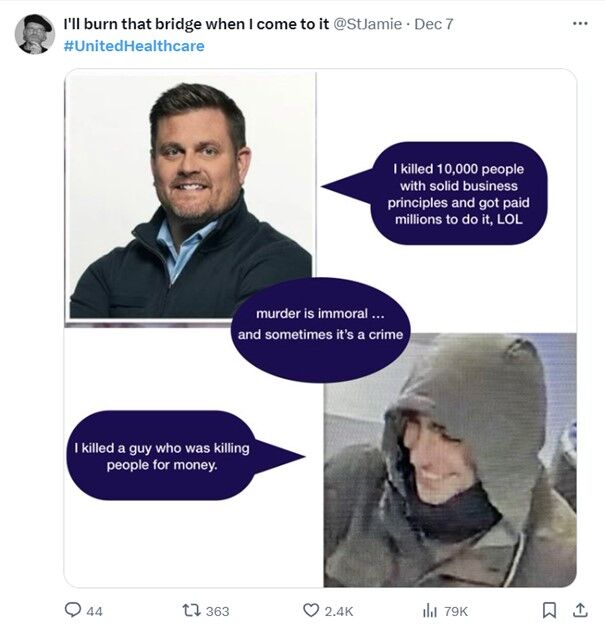Open the three-dot more options menu
The width and height of the screenshot is (605, 633).
[x=578, y=23]
